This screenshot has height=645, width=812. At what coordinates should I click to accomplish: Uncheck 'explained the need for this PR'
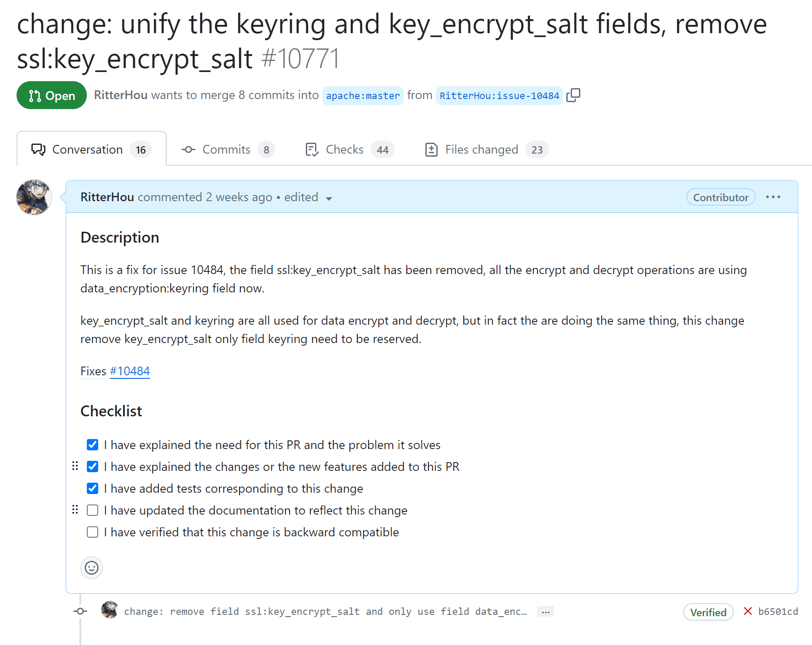click(x=93, y=445)
